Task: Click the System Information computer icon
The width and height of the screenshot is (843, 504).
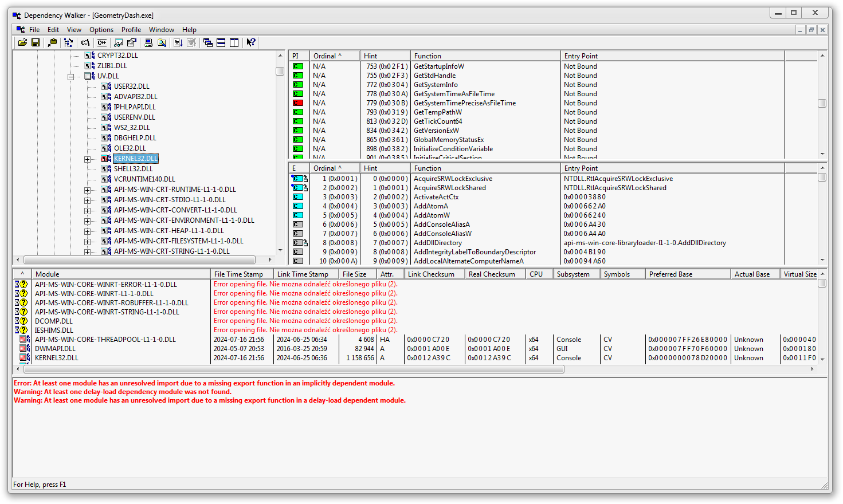Action: click(148, 42)
